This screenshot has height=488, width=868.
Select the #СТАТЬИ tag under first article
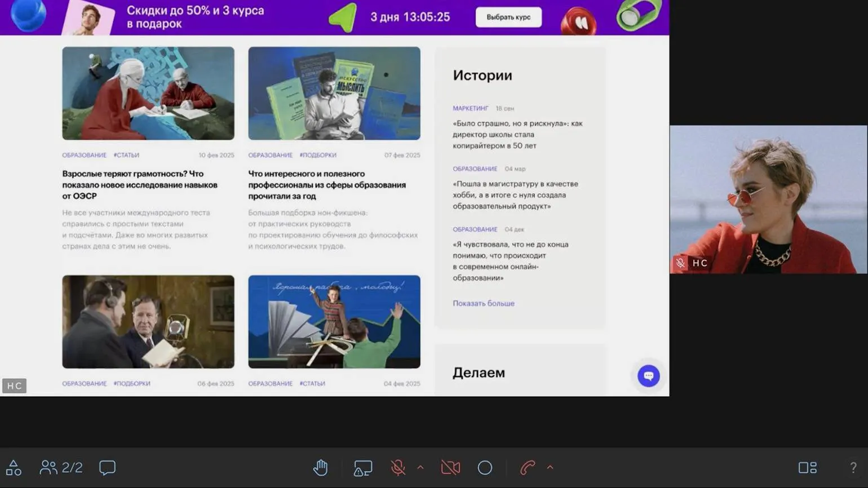126,155
